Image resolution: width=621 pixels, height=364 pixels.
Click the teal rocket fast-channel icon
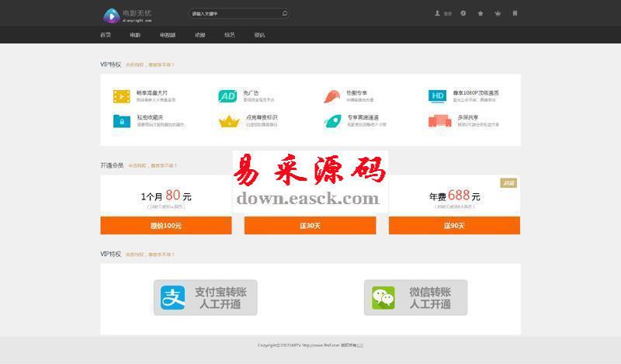coord(332,120)
